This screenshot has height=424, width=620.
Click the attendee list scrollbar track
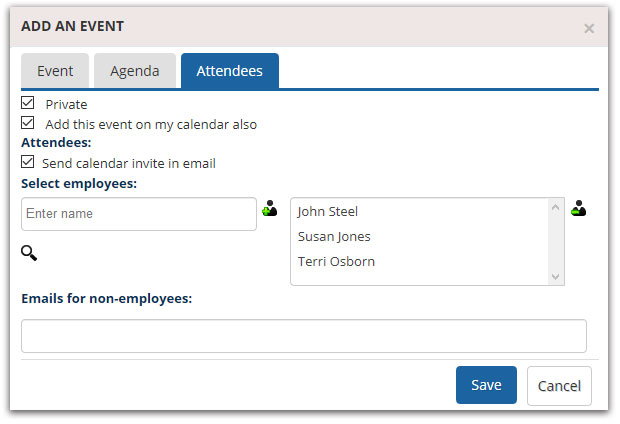pyautogui.click(x=555, y=242)
